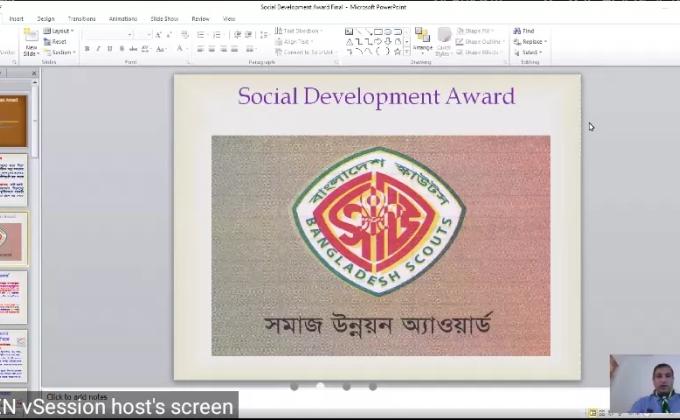
Task: Open the Animations ribbon tab
Action: tap(123, 18)
